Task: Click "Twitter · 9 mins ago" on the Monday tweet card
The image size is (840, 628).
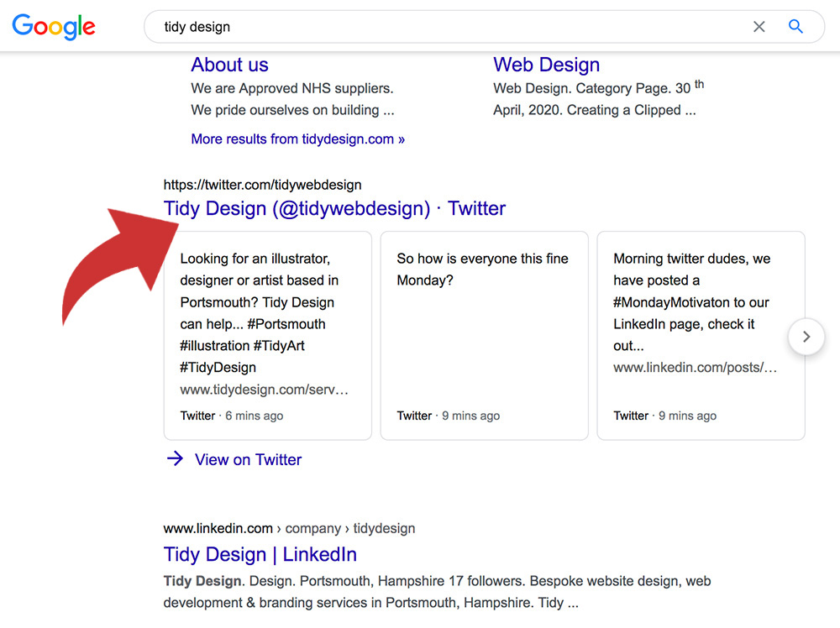Action: (x=449, y=416)
